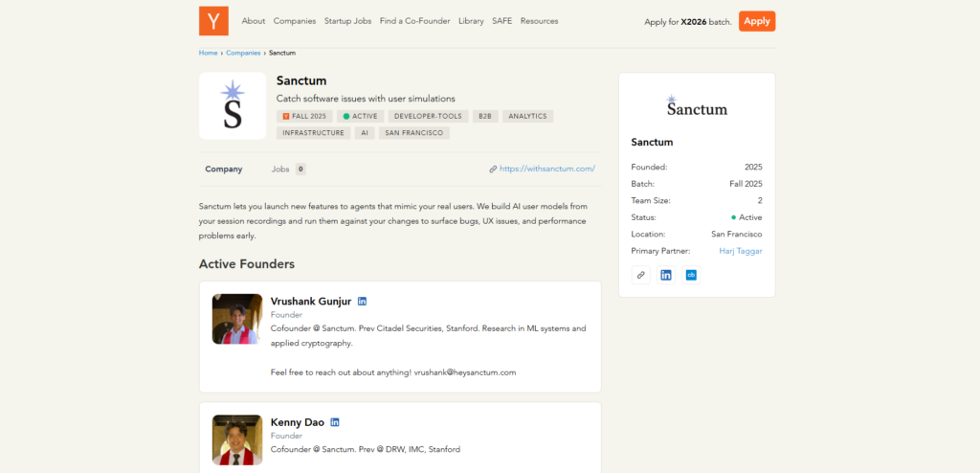Open the withsanctum.com website link

click(x=547, y=169)
